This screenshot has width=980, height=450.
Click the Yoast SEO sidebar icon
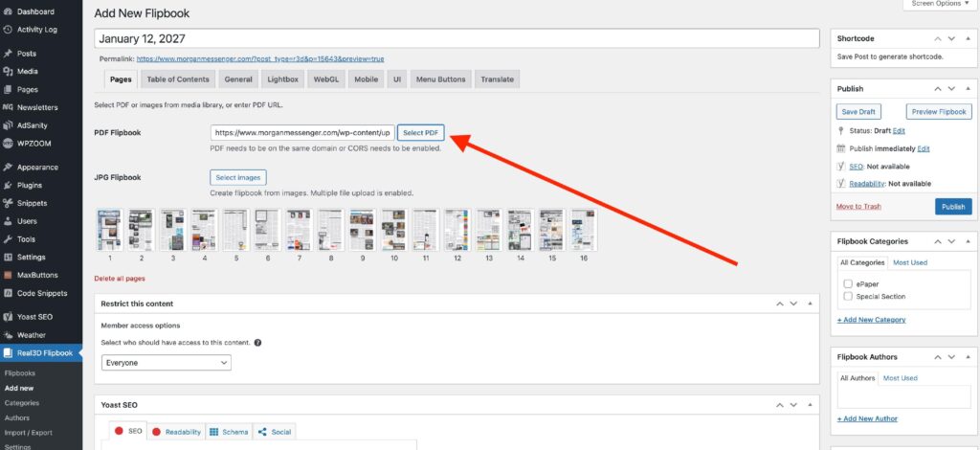pyautogui.click(x=9, y=317)
